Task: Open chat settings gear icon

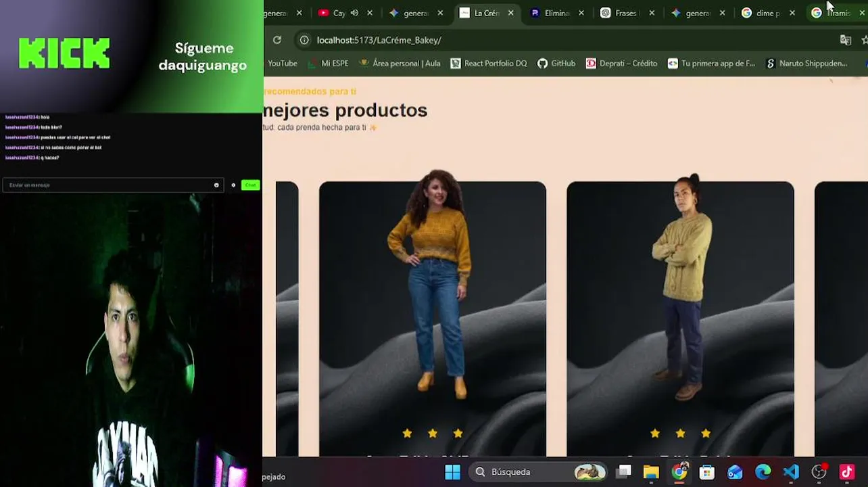Action: [x=233, y=185]
